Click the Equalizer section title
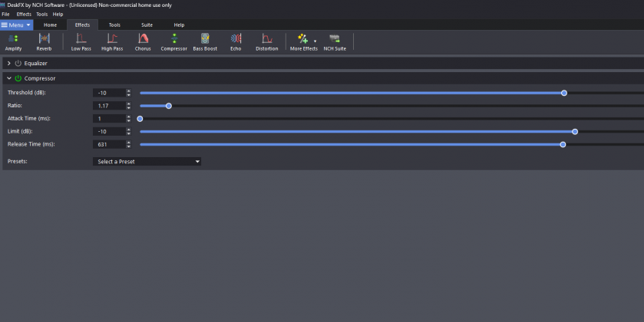The image size is (644, 322). coord(36,63)
